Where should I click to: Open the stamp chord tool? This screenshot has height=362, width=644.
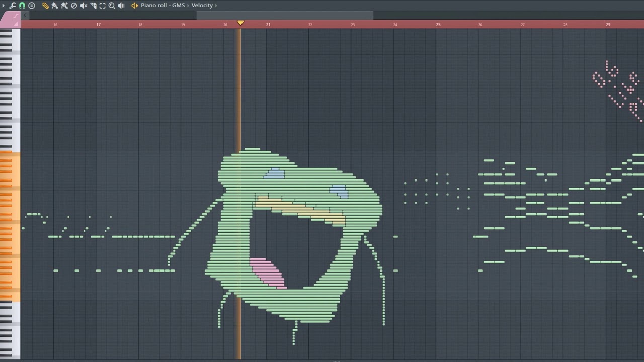tap(32, 6)
